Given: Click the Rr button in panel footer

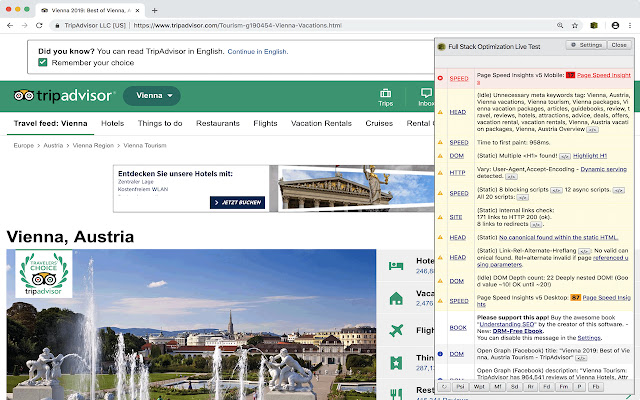Looking at the screenshot, I should [x=531, y=387].
